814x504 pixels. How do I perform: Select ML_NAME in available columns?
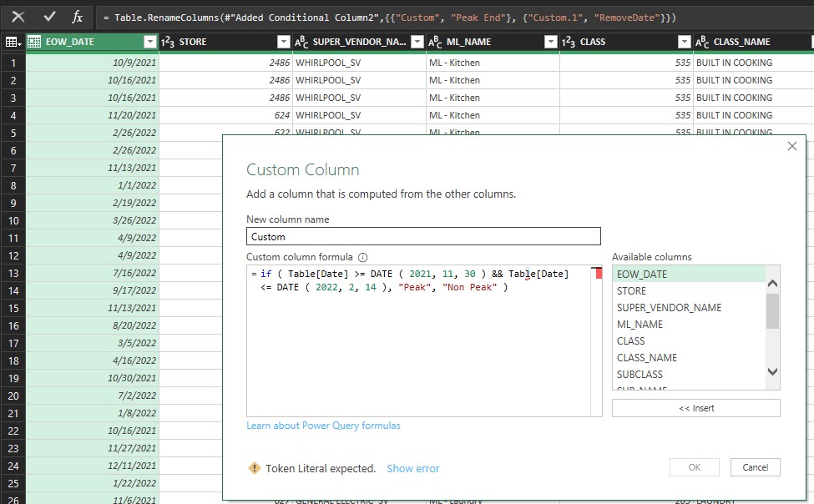(x=689, y=324)
